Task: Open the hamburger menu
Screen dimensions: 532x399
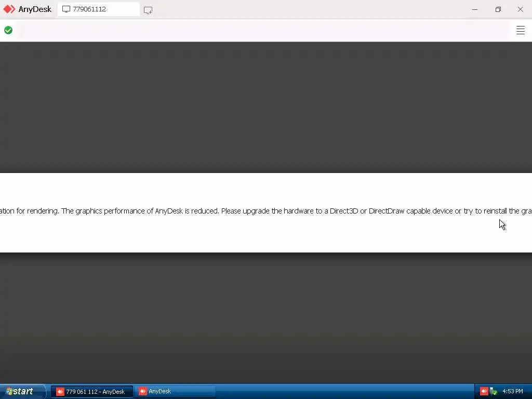Action: [x=521, y=30]
